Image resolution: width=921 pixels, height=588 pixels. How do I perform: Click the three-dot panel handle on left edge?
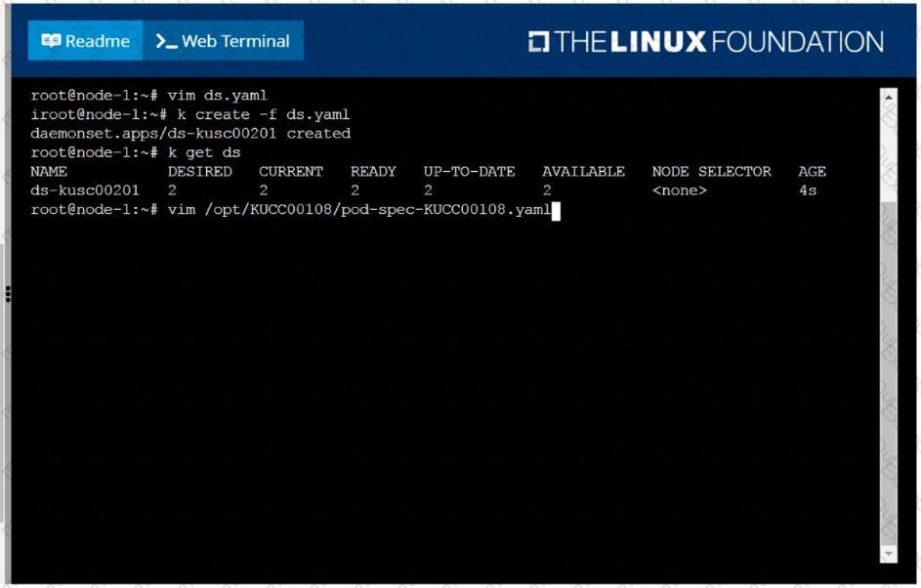[8, 294]
